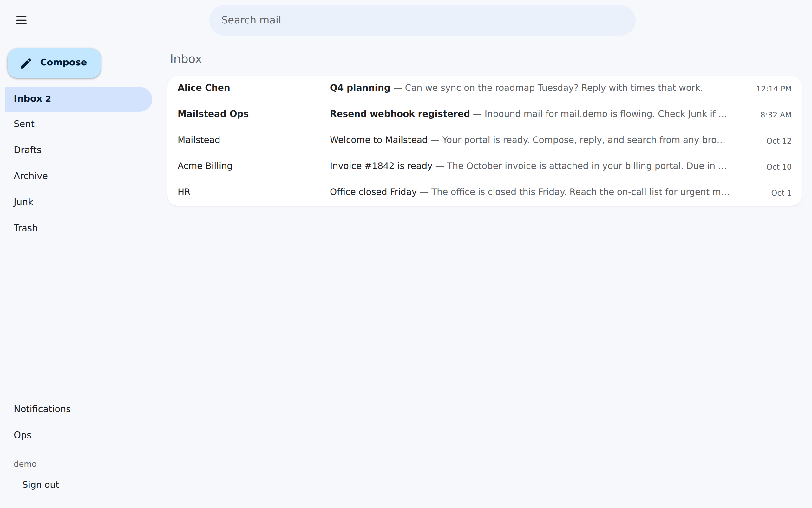Open the Office closed Friday email
Image resolution: width=812 pixels, height=508 pixels.
[484, 193]
